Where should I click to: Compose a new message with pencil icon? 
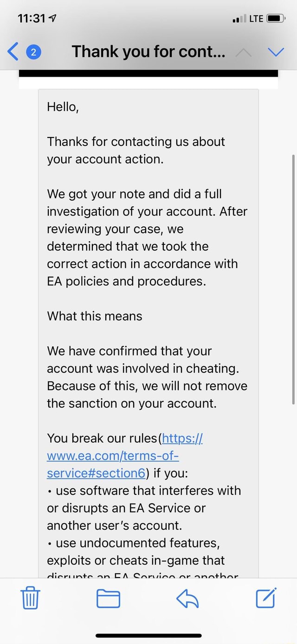pyautogui.click(x=266, y=598)
